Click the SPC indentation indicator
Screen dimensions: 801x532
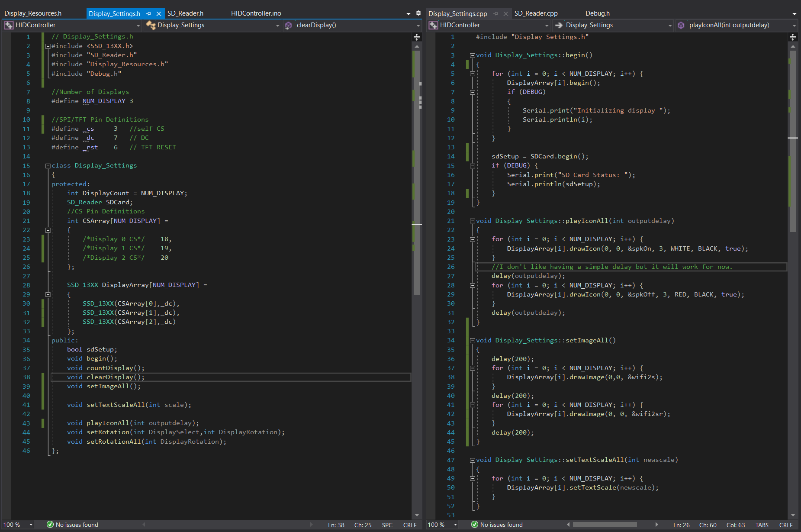[387, 525]
